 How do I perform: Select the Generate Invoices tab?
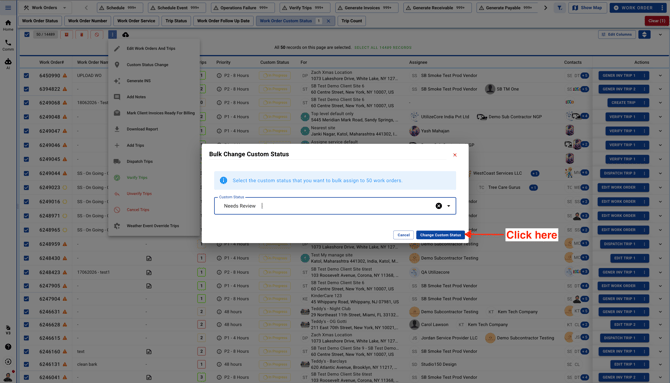click(x=367, y=8)
